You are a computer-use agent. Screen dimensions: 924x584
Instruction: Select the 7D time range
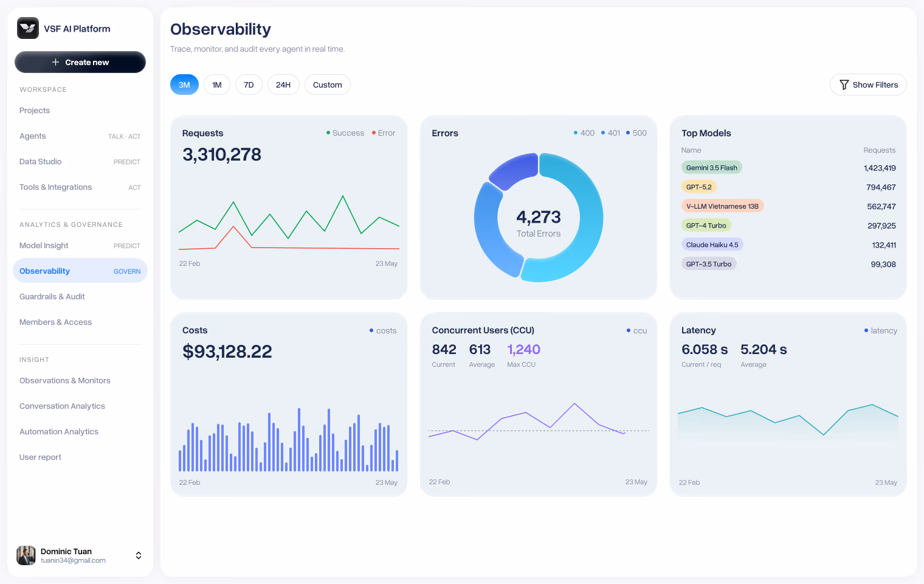249,85
